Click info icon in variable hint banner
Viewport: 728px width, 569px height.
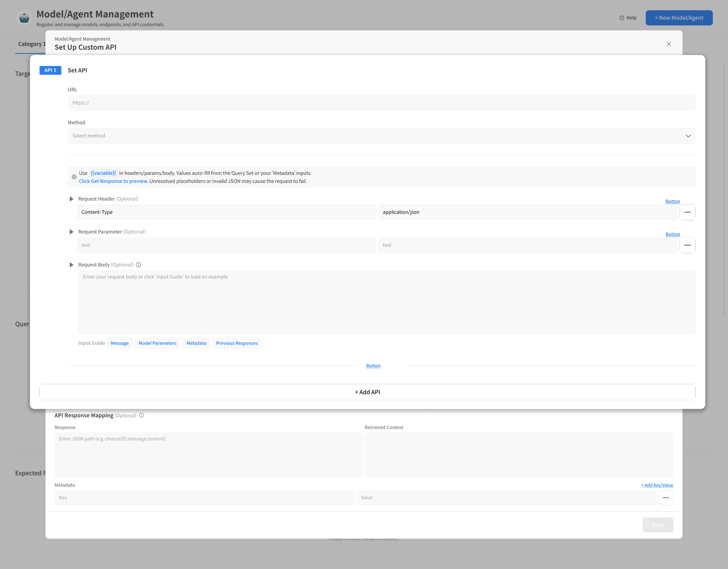coord(74,177)
